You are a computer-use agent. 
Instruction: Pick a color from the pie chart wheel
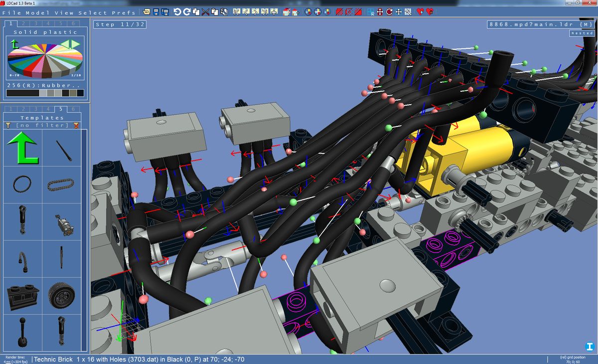tap(45, 60)
